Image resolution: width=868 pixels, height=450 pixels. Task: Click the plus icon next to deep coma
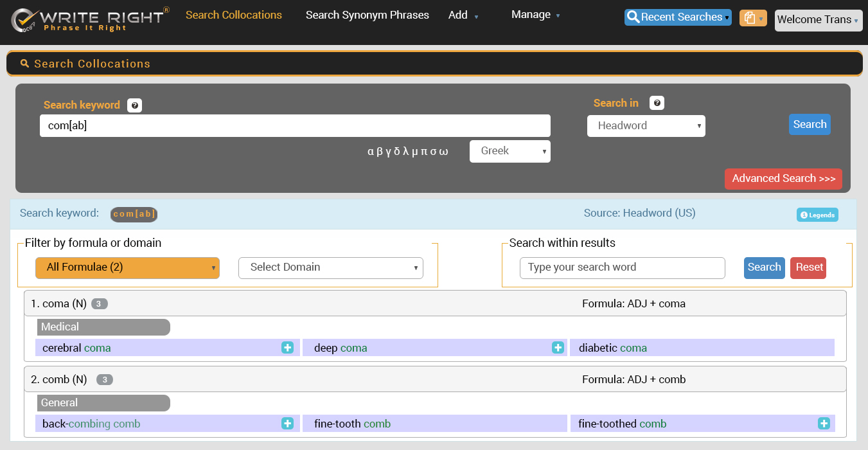558,348
